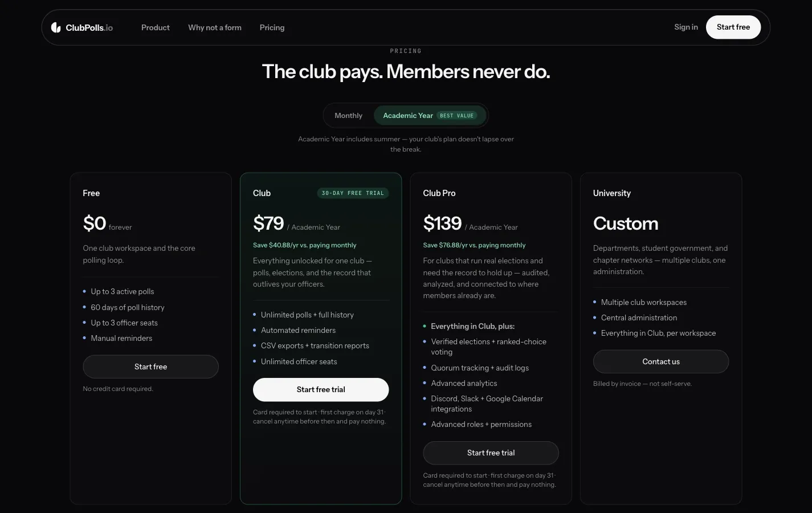Click 'Save $76.88/yr vs. paying monthly'
812x513 pixels.
tap(475, 245)
